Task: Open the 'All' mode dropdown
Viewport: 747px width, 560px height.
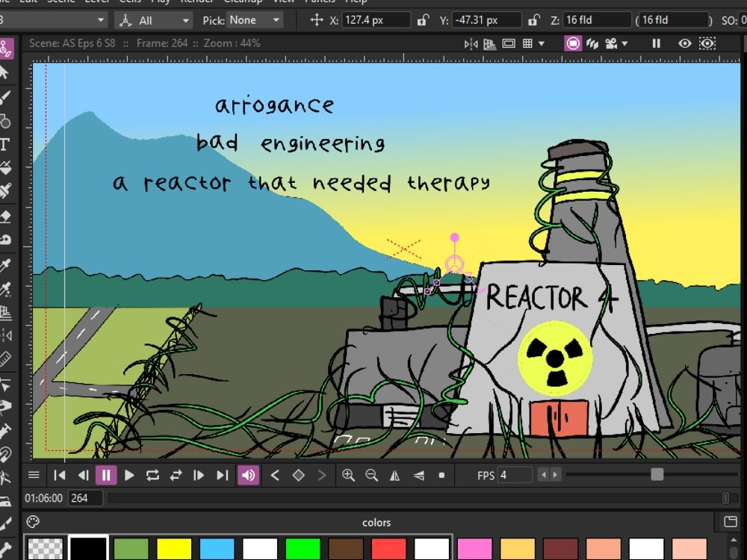Action: click(x=153, y=20)
